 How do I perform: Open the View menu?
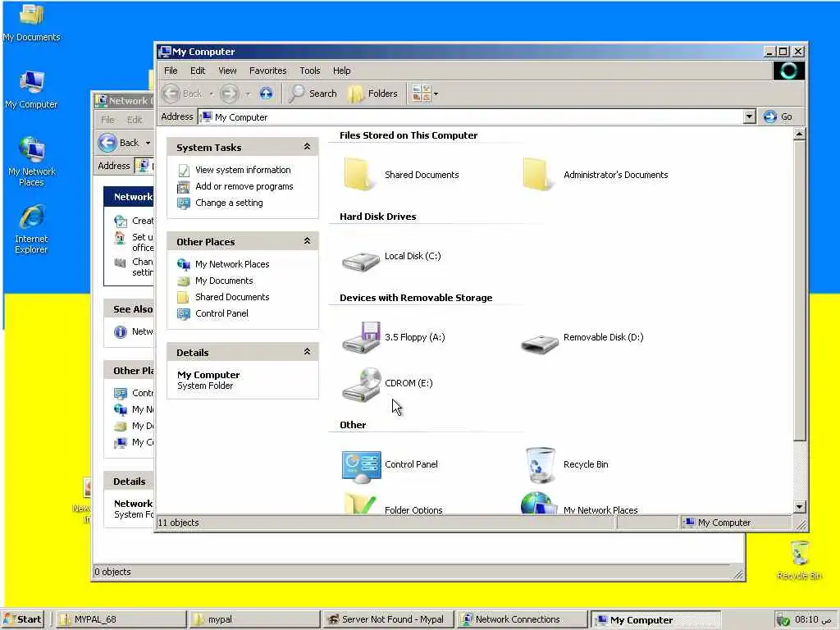[x=227, y=71]
